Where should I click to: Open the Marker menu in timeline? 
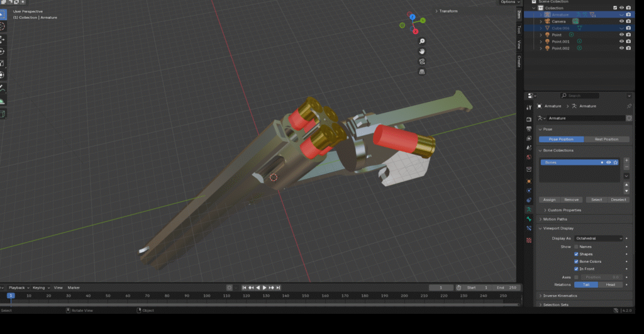[x=74, y=287]
